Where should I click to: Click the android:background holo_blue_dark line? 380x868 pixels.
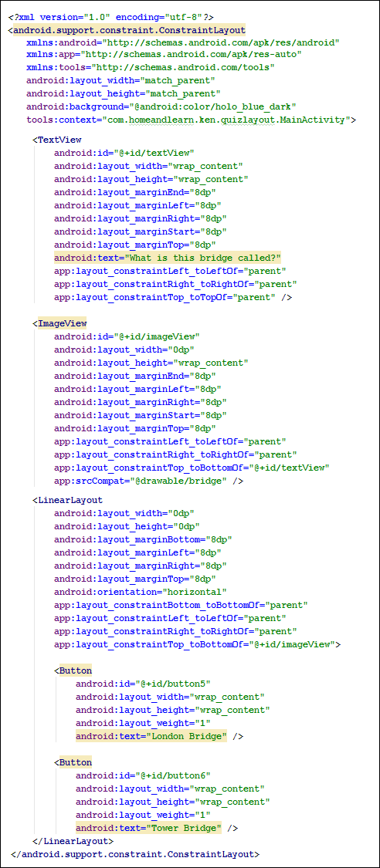pos(161,106)
